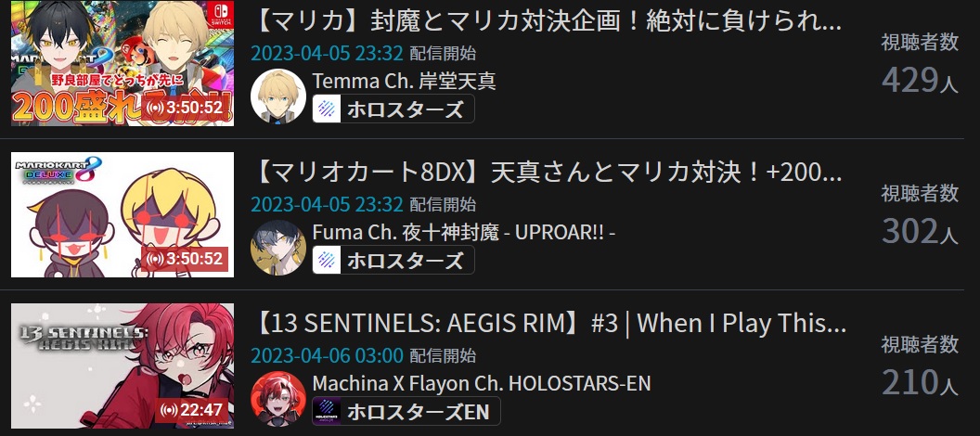
Task: Click the start time 2023-04-06 03:00
Action: click(x=327, y=355)
